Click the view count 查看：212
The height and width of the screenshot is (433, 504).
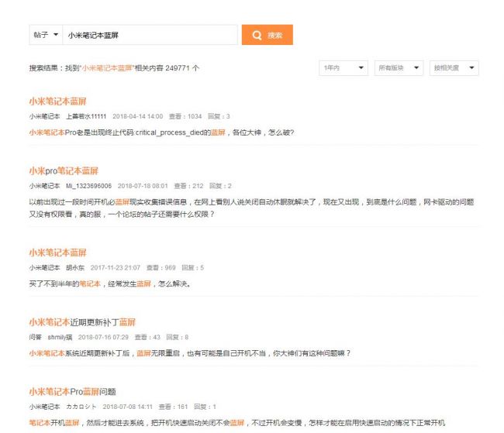coord(188,186)
